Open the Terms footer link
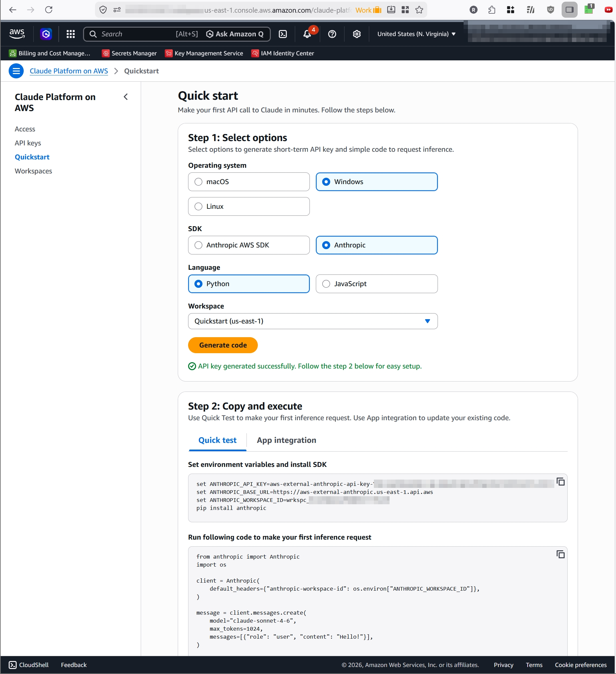The width and height of the screenshot is (616, 674). pyautogui.click(x=534, y=665)
